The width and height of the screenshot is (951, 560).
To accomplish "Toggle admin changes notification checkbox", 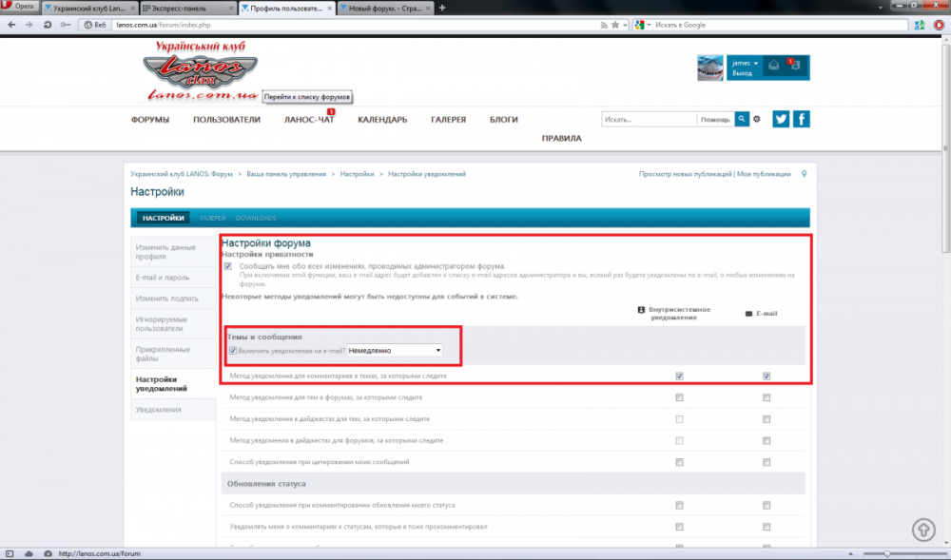I will click(x=227, y=267).
